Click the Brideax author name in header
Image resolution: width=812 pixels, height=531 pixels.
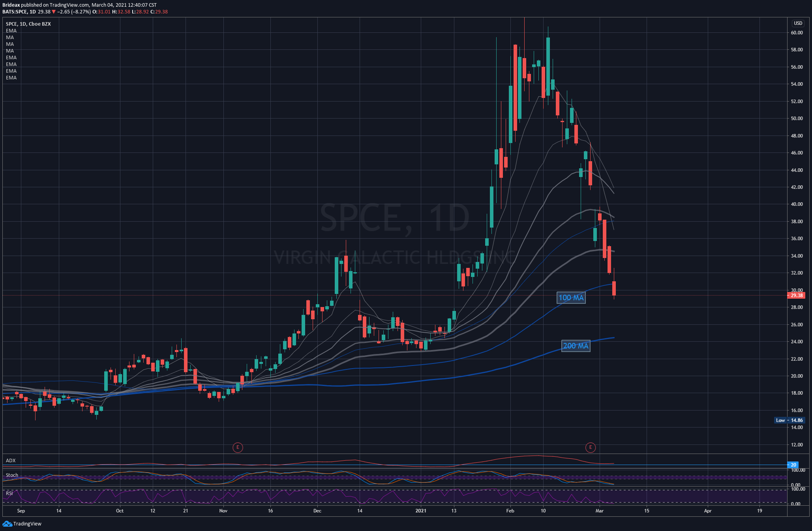11,5
